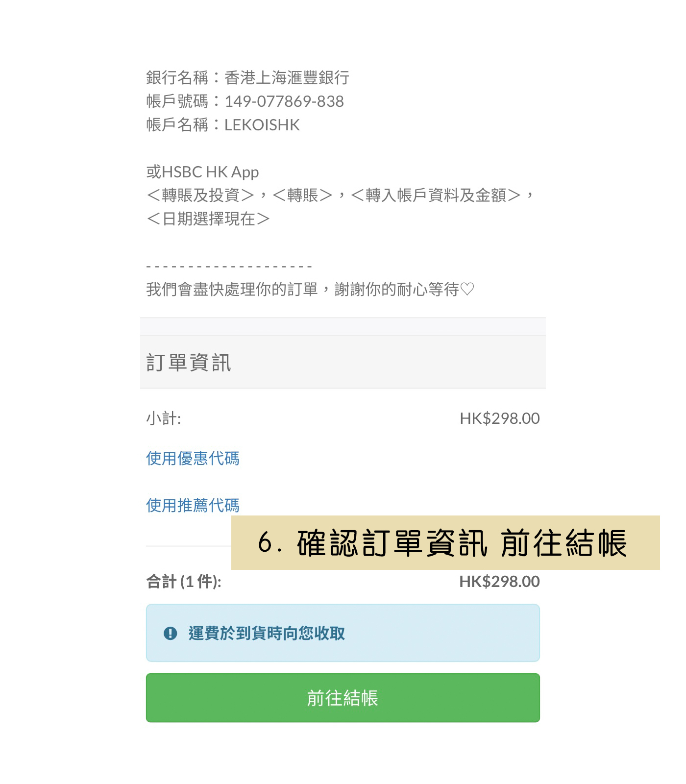Click the 訂單資訊 section header
The image size is (686, 784).
point(189,363)
